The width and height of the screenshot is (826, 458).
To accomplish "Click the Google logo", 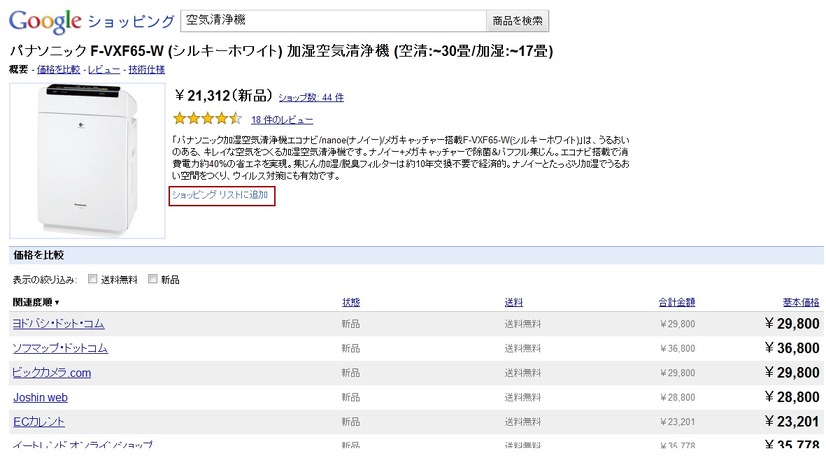I will (x=45, y=21).
